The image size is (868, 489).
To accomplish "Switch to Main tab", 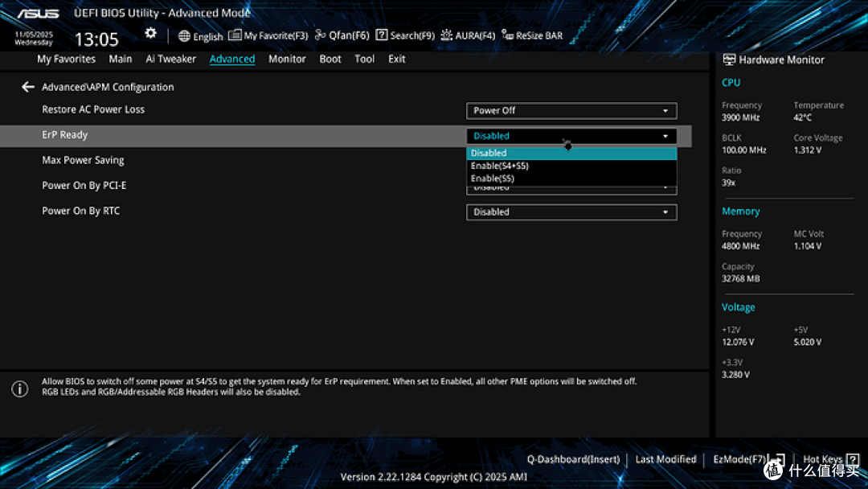I will pyautogui.click(x=120, y=59).
